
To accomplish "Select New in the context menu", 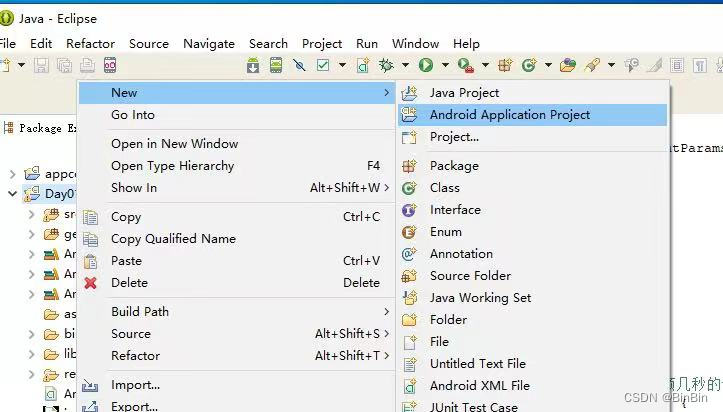I will pyautogui.click(x=237, y=93).
